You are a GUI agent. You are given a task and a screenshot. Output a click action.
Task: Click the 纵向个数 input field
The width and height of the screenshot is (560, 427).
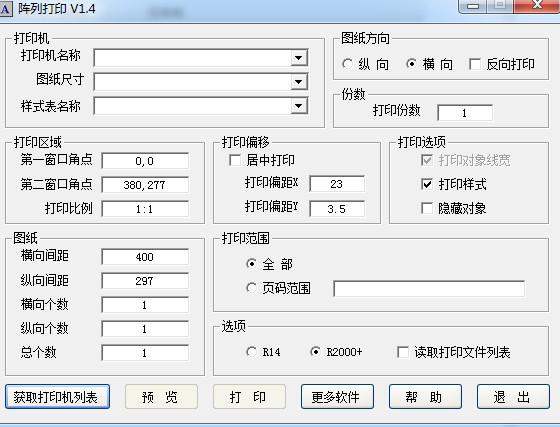click(145, 329)
